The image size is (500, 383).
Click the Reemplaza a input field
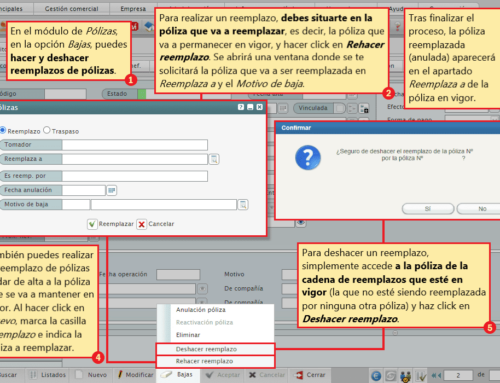pyautogui.click(x=135, y=159)
